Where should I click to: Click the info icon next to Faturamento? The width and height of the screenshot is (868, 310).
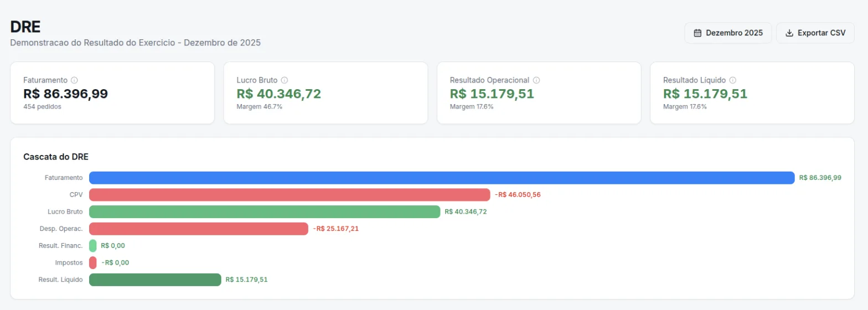tap(74, 80)
